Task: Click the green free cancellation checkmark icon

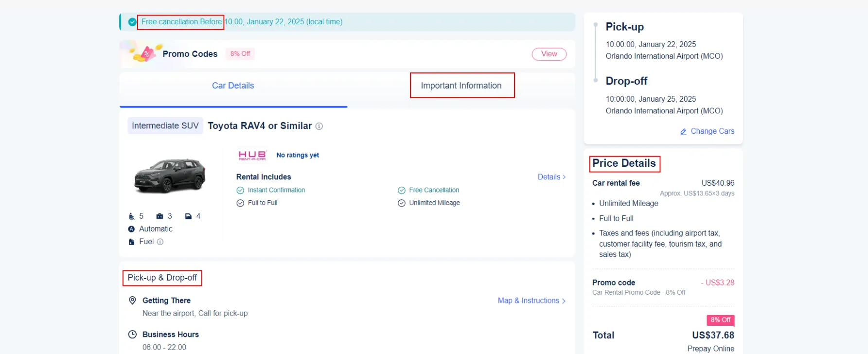Action: click(132, 22)
